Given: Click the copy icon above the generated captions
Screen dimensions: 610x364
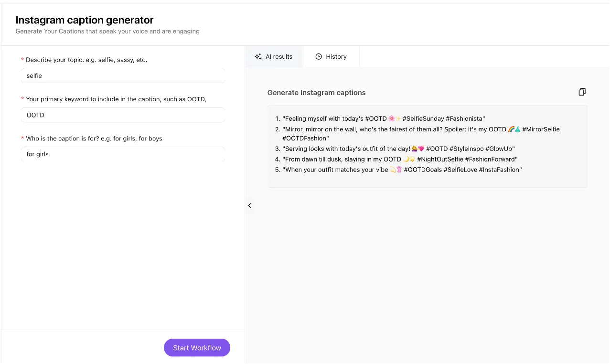Looking at the screenshot, I should [582, 92].
